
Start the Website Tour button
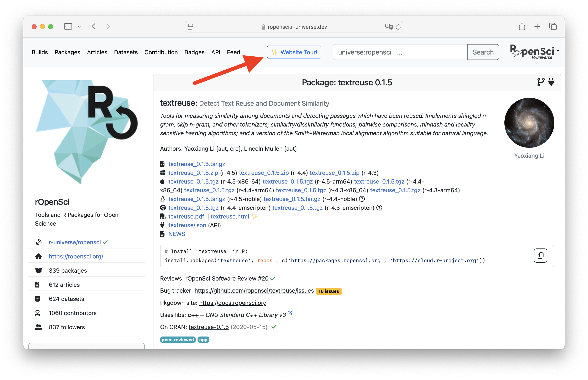click(294, 52)
